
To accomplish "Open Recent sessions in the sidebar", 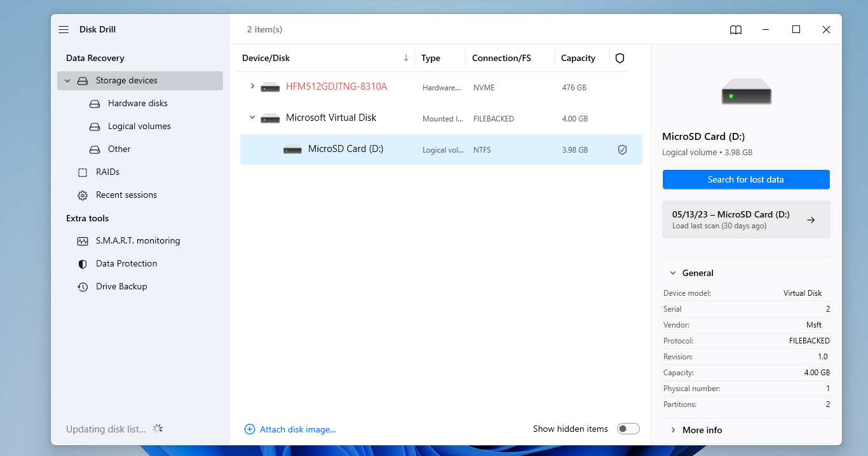I will (126, 195).
